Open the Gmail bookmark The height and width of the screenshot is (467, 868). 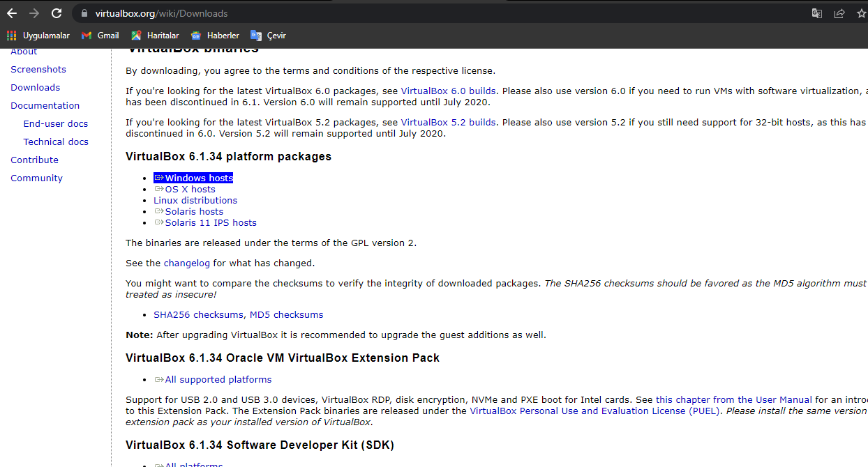(x=100, y=36)
